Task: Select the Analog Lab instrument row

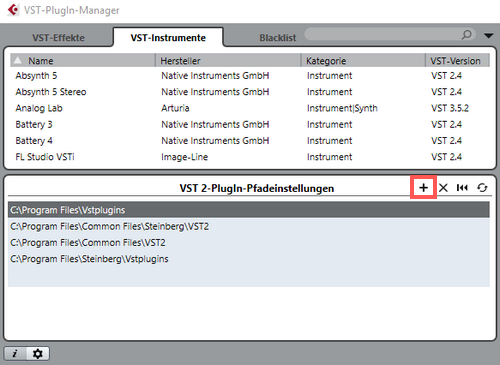Action: click(250, 108)
